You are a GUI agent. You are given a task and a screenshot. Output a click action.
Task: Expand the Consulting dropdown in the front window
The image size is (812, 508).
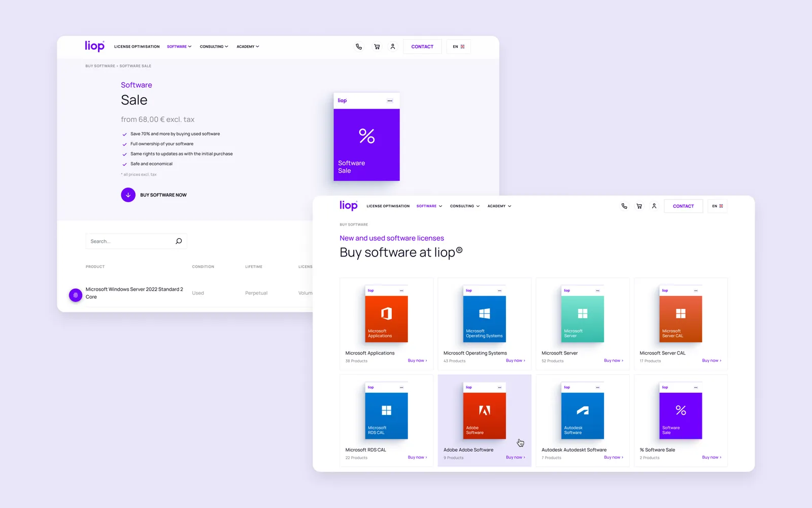click(464, 206)
